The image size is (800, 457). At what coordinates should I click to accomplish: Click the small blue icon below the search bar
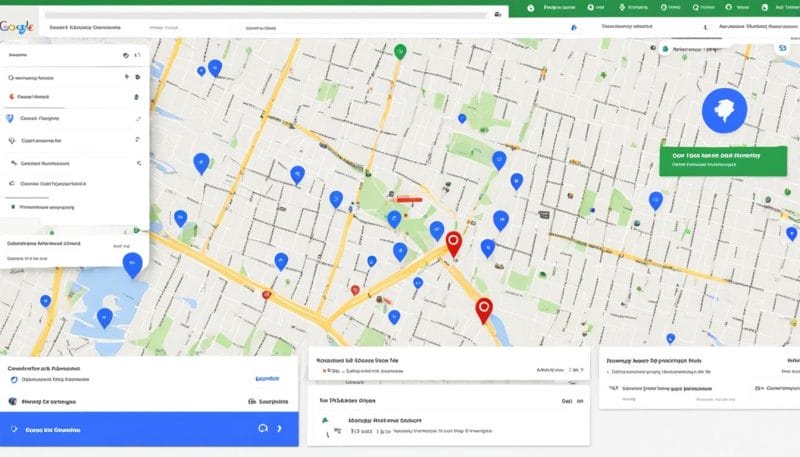pyautogui.click(x=573, y=28)
